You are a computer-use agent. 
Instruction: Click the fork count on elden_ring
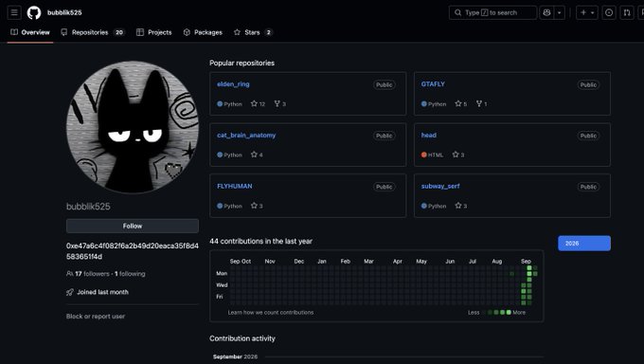click(280, 103)
